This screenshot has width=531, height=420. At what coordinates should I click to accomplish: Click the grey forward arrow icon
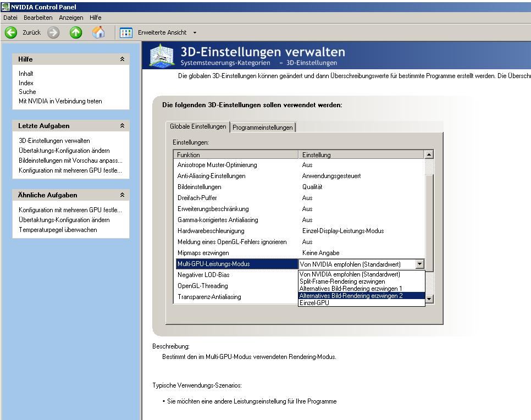pos(53,32)
